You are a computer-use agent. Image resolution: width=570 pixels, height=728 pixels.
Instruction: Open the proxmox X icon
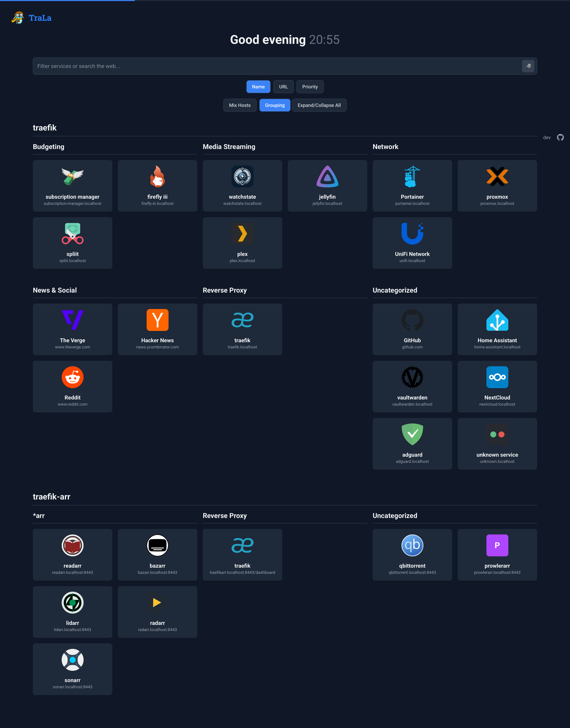pos(497,176)
